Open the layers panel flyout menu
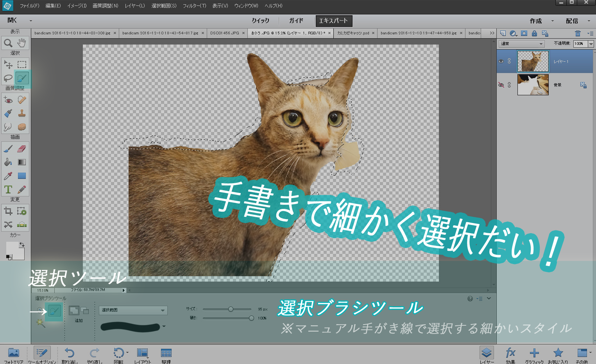The image size is (596, 364). pyautogui.click(x=590, y=33)
